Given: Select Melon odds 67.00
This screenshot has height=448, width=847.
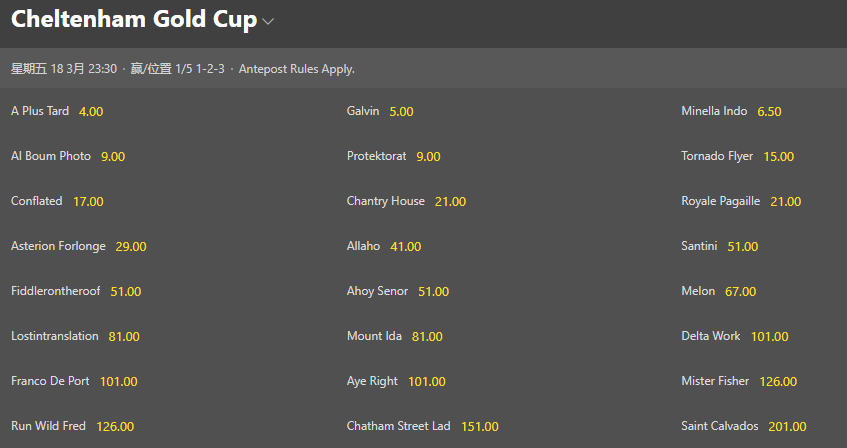Looking at the screenshot, I should pos(740,291).
